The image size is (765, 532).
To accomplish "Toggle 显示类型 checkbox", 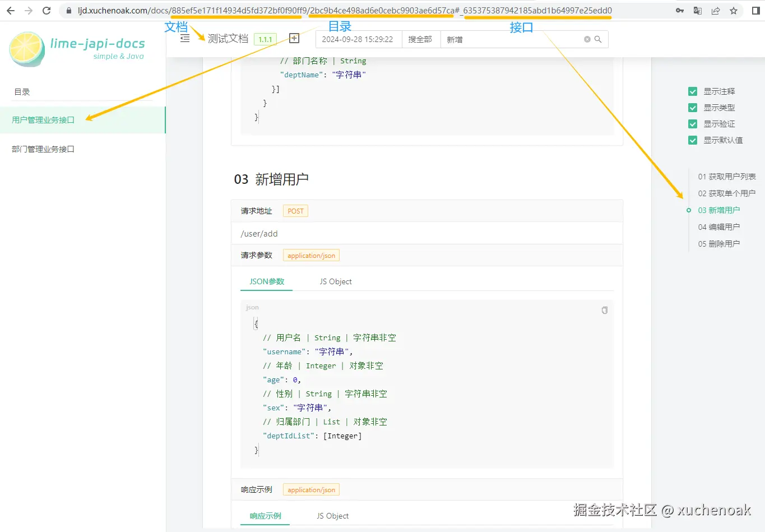I will [693, 108].
